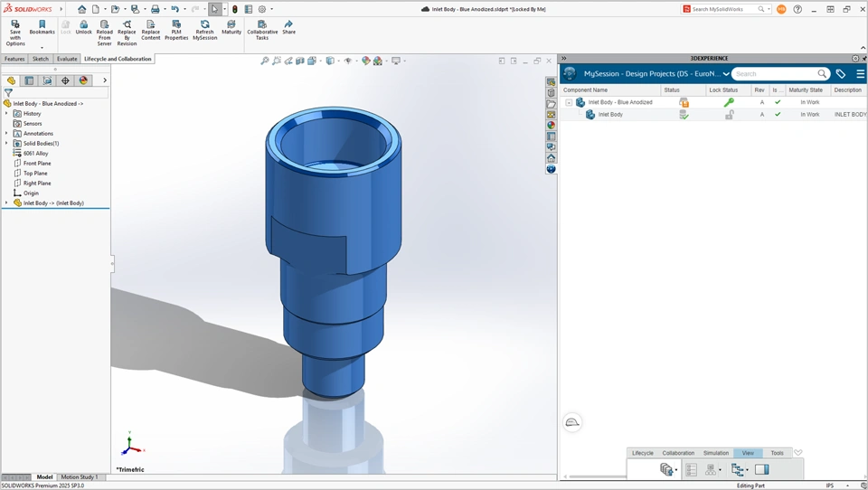The image size is (868, 490).
Task: Click the Open document icon
Action: [115, 9]
